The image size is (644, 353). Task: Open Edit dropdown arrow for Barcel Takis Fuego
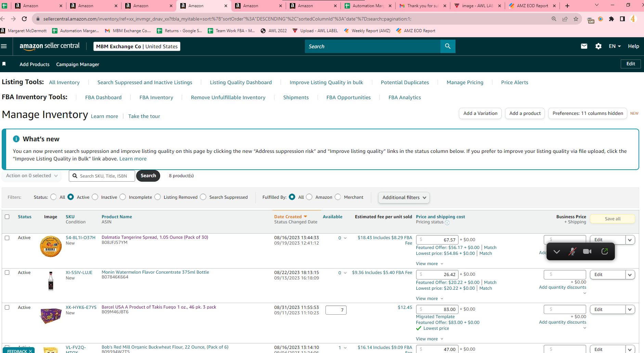point(630,310)
